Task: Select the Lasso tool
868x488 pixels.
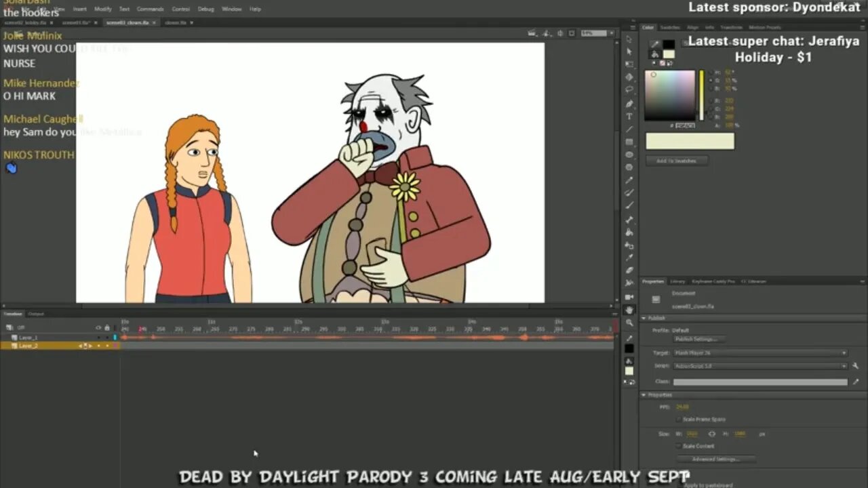Action: [x=629, y=89]
